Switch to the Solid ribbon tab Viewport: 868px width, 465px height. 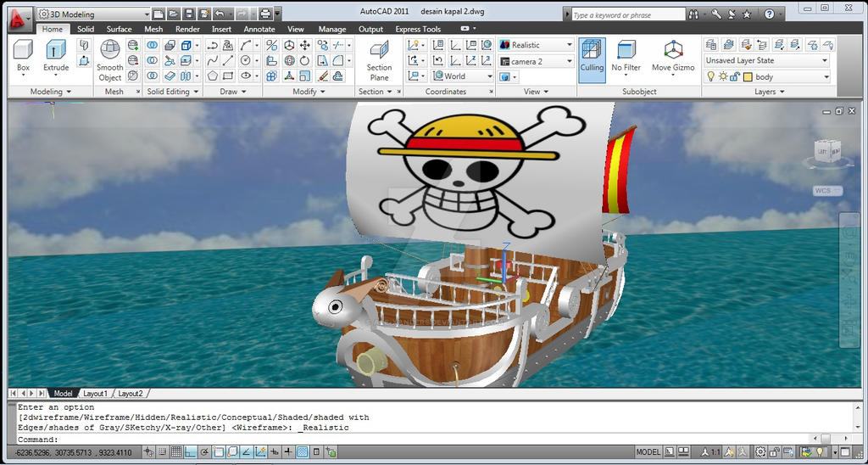[86, 29]
